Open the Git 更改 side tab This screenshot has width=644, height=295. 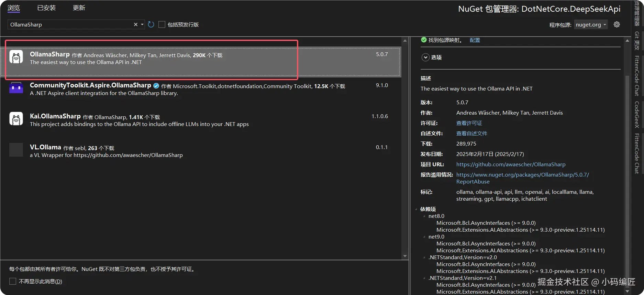pyautogui.click(x=637, y=41)
